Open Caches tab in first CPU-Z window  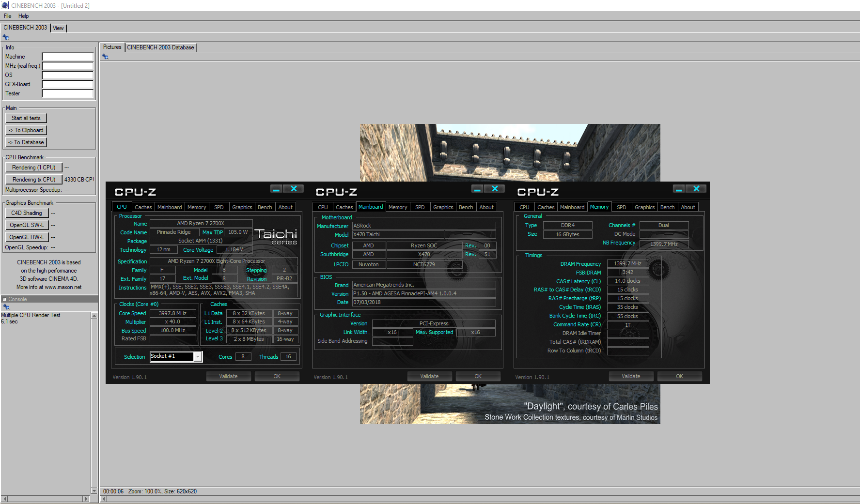tap(143, 207)
